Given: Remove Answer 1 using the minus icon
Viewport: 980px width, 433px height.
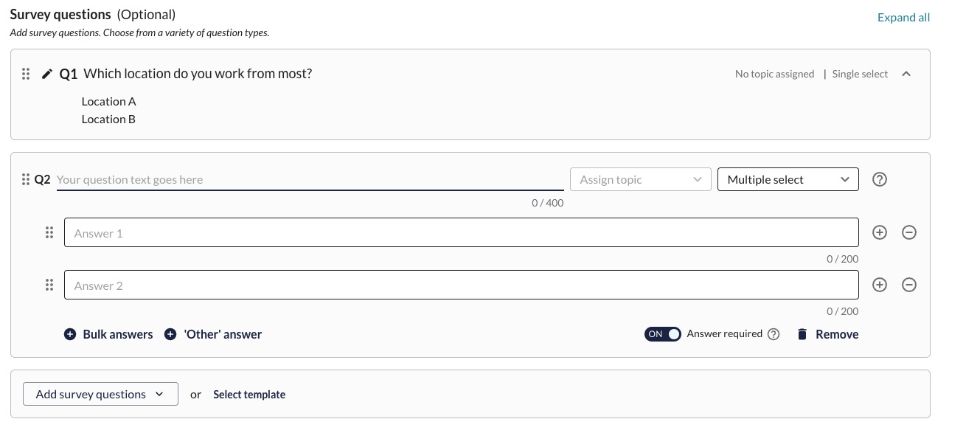Looking at the screenshot, I should [x=909, y=232].
